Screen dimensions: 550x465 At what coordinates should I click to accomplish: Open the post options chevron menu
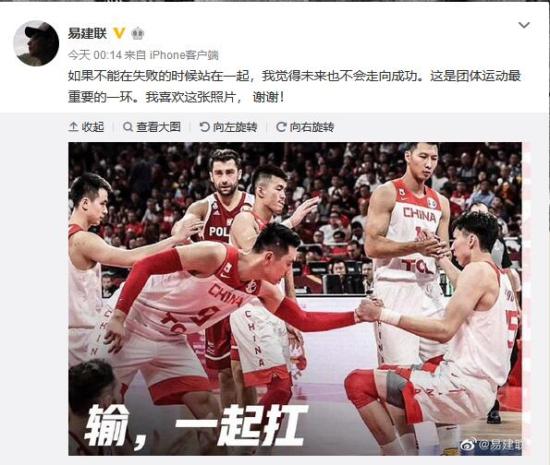524,25
